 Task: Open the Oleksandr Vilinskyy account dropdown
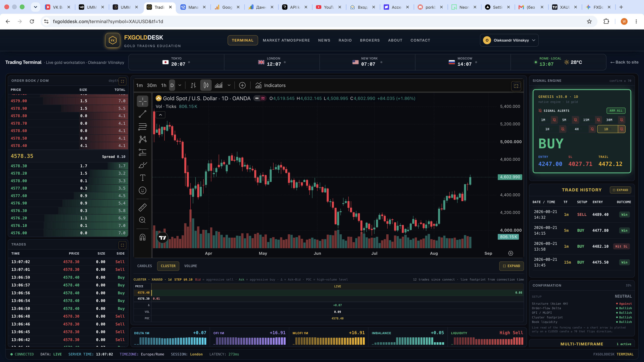509,40
